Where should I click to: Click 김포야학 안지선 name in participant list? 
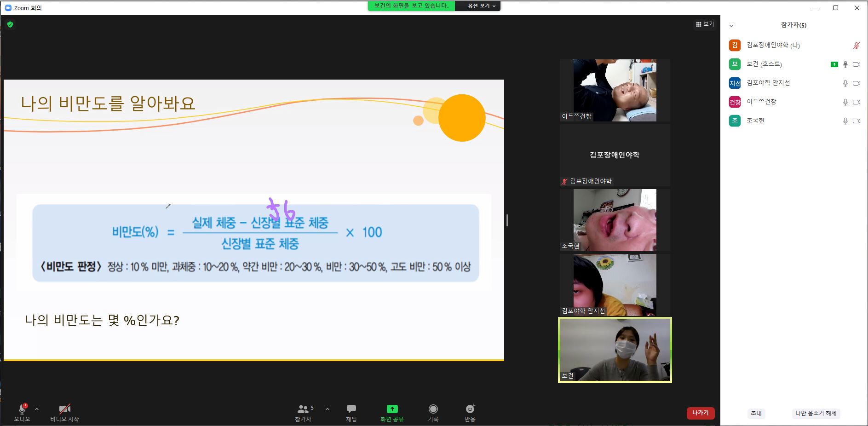768,83
